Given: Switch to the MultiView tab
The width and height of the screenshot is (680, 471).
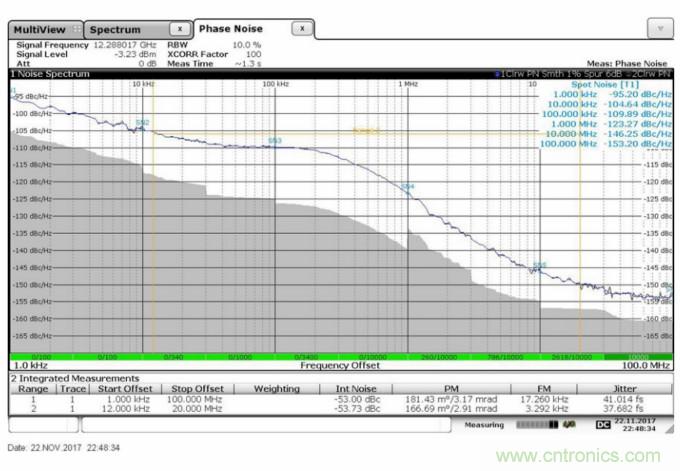Looking at the screenshot, I should 38,30.
